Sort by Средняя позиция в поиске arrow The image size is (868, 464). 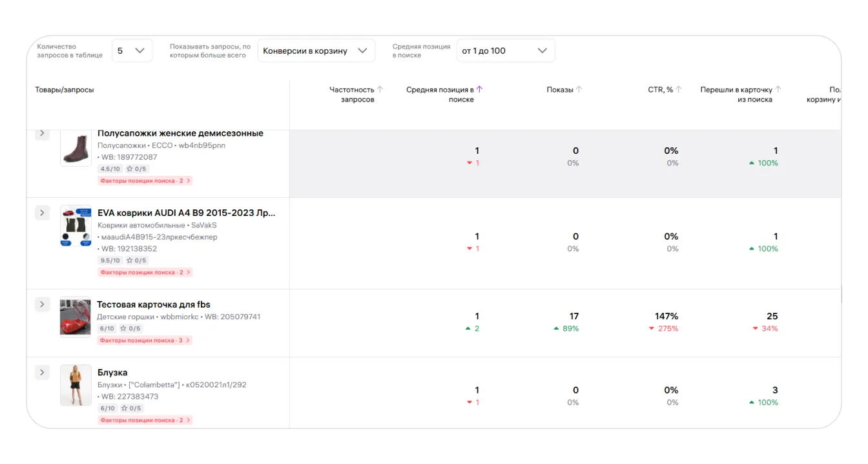point(479,90)
